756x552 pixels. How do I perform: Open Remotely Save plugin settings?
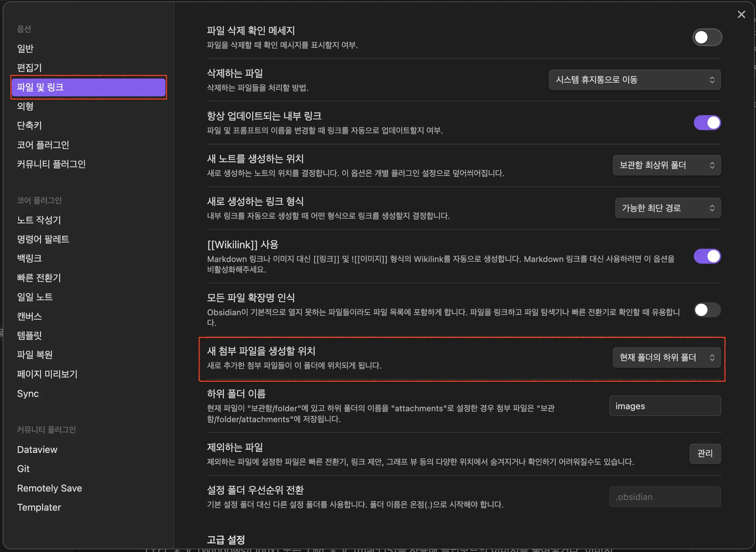click(89, 488)
